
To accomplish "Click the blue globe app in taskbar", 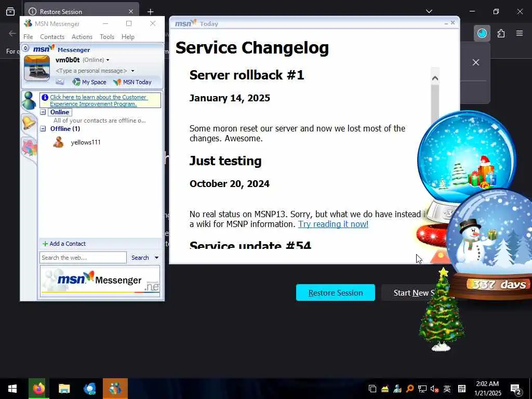I will pos(89,389).
